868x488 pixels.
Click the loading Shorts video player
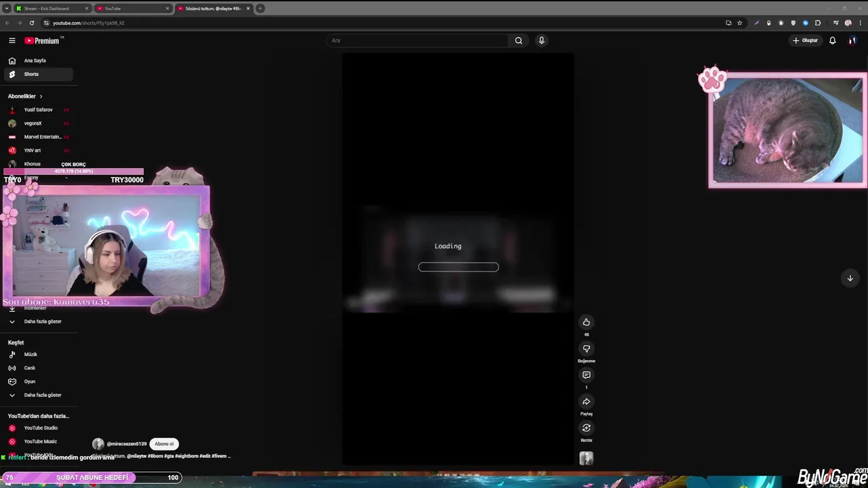[458, 259]
